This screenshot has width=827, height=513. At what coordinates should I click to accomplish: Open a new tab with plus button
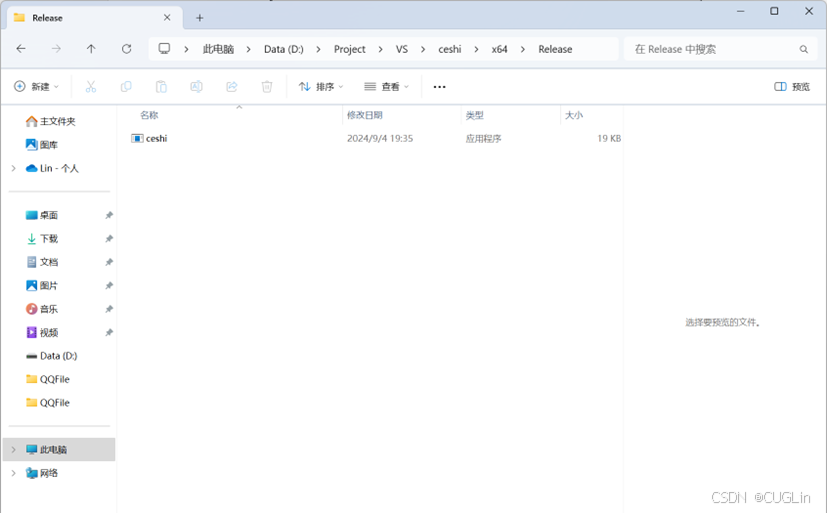199,18
